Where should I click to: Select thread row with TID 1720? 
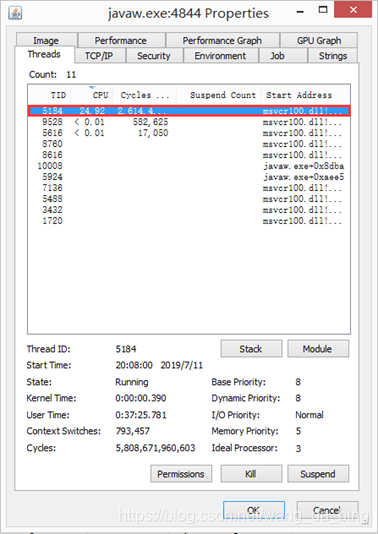(x=189, y=221)
